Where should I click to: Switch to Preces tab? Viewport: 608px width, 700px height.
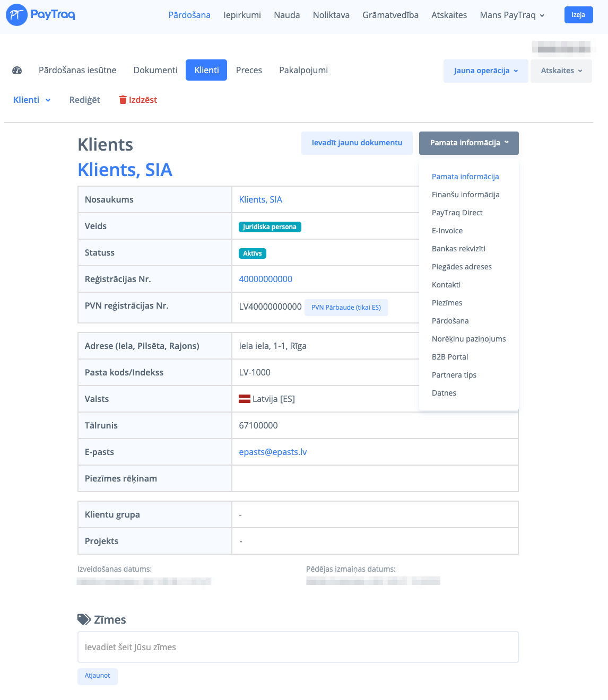coord(249,70)
